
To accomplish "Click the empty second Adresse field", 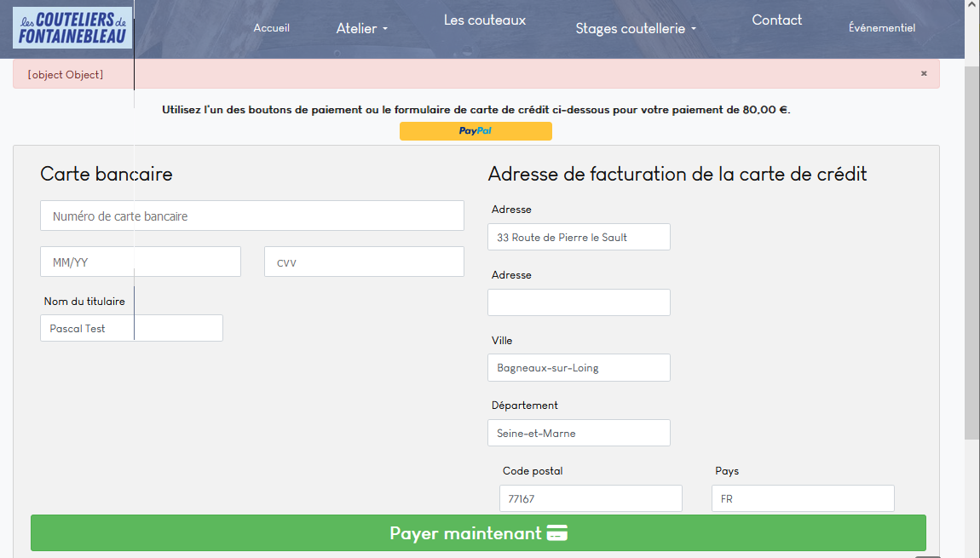I will 579,302.
